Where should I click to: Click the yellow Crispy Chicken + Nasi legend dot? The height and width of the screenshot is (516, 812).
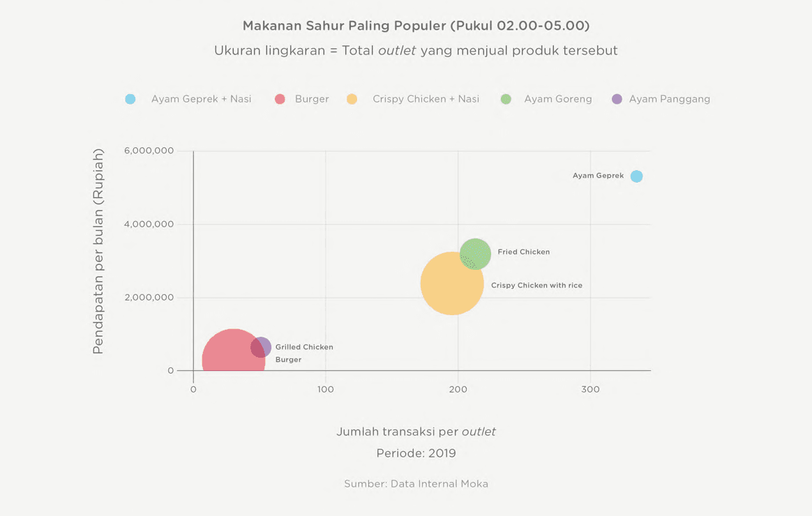pos(352,99)
